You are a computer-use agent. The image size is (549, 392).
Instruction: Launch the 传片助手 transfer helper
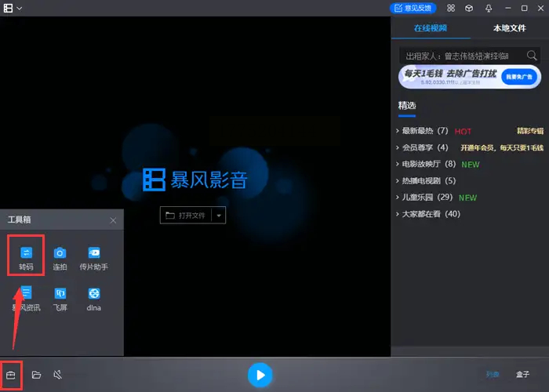click(x=94, y=258)
